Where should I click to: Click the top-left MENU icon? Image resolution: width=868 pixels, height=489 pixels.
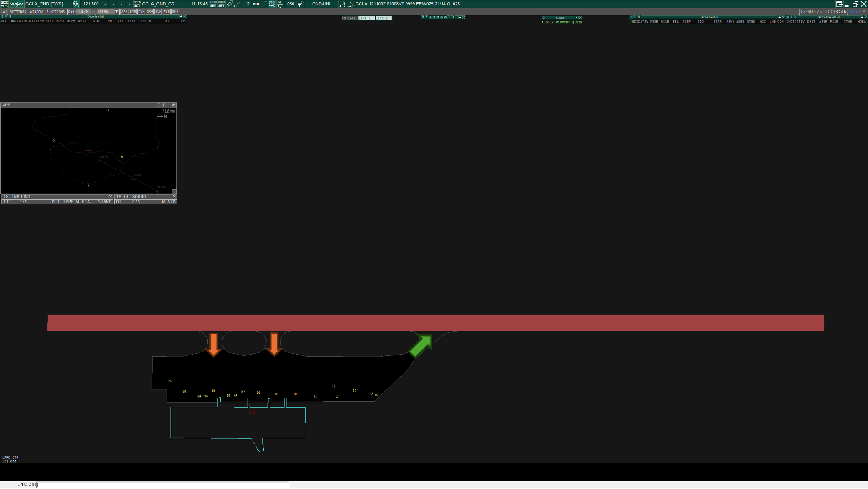coord(4,4)
